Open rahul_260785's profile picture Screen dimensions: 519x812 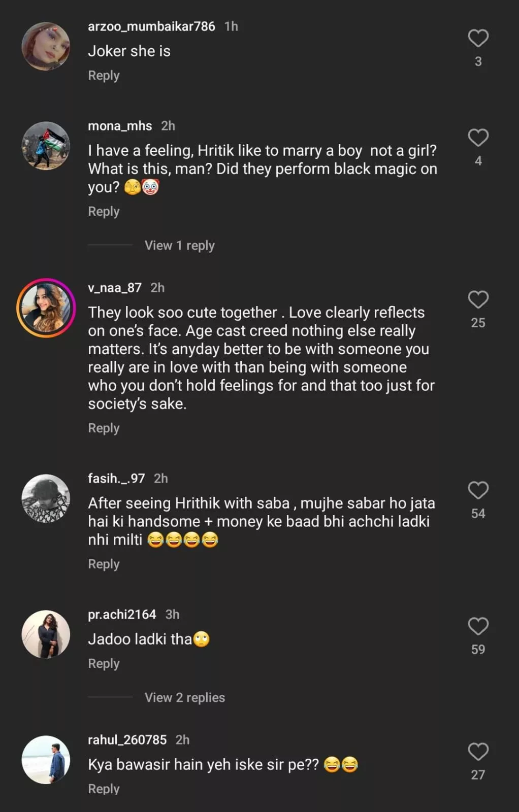[46, 760]
